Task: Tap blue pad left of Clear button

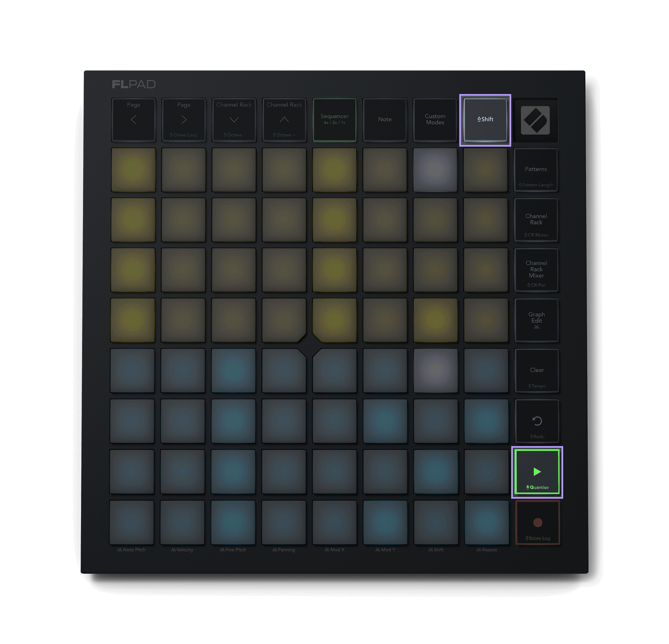Action: coord(486,371)
